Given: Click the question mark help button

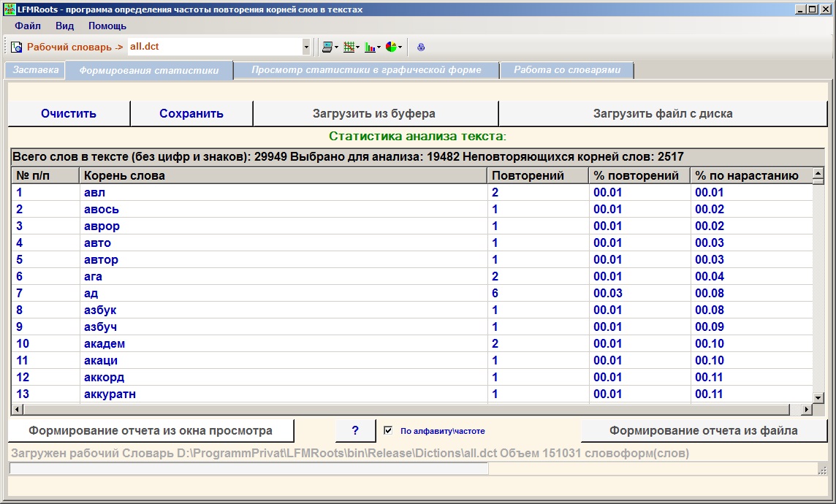Looking at the screenshot, I should pyautogui.click(x=356, y=430).
